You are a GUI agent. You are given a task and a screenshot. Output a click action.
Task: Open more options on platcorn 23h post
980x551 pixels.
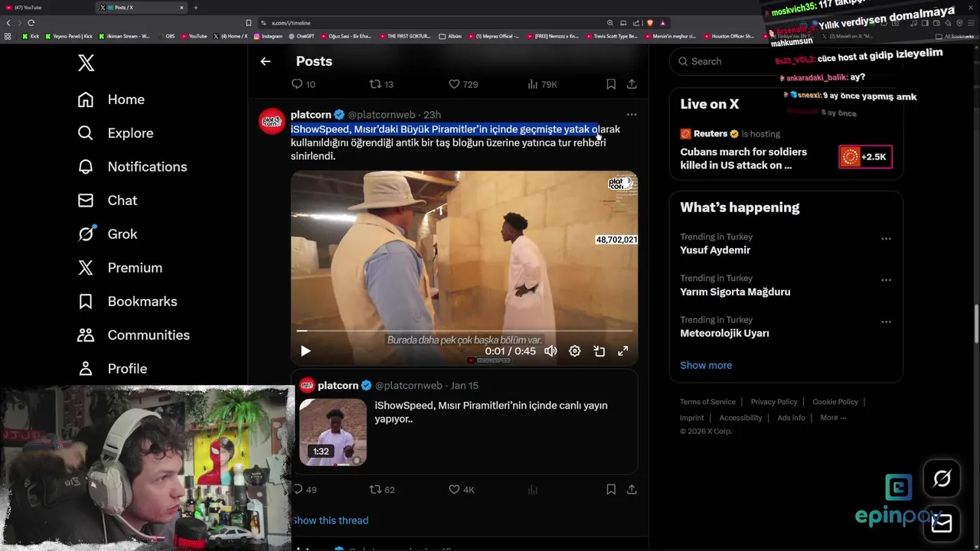pyautogui.click(x=632, y=115)
